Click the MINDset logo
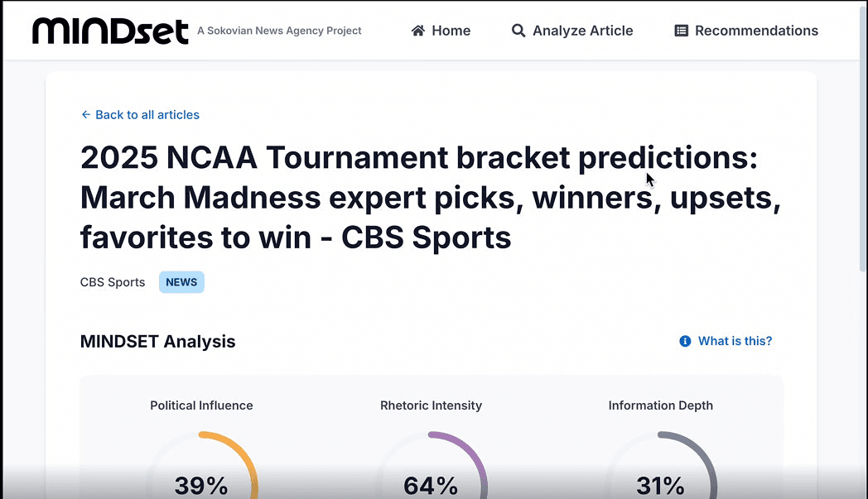 pos(110,30)
